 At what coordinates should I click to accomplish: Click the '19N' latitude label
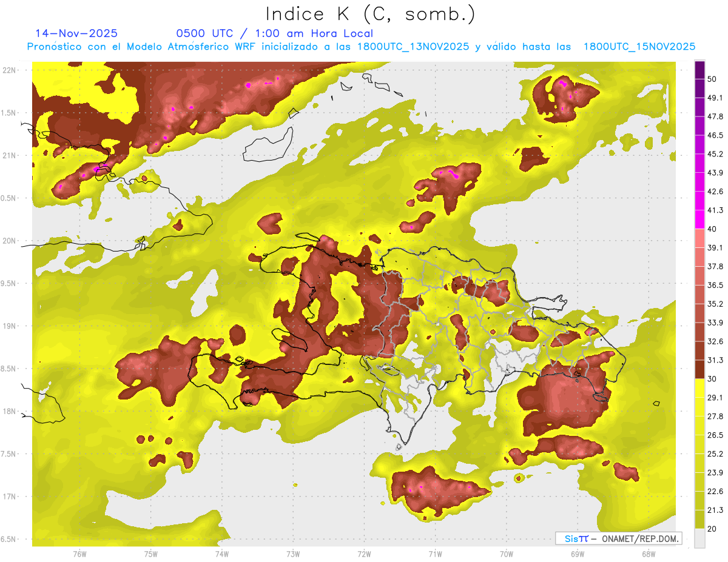tap(10, 326)
